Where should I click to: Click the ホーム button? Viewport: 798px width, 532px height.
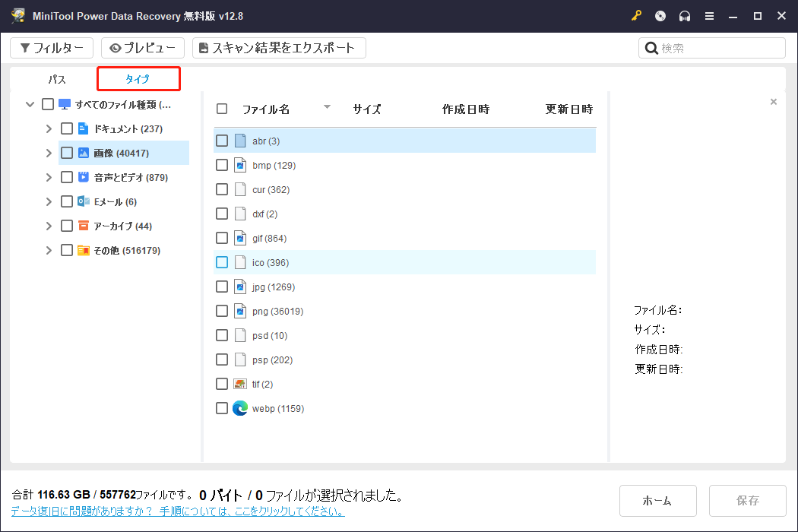click(x=657, y=501)
